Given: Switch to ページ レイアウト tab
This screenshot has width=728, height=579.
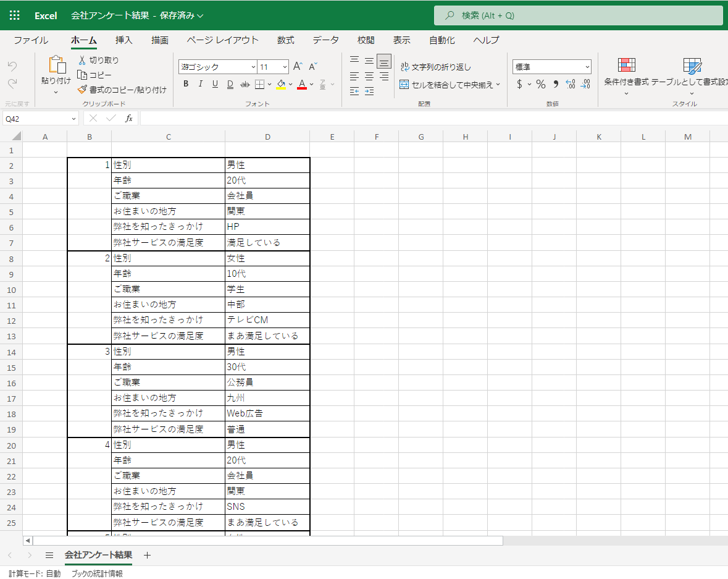Looking at the screenshot, I should [x=222, y=40].
